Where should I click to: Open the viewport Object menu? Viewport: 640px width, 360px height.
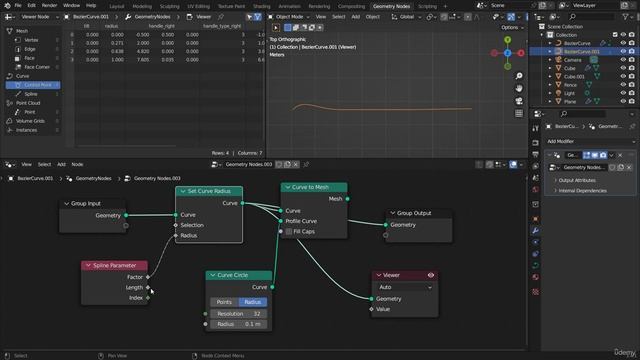372,17
